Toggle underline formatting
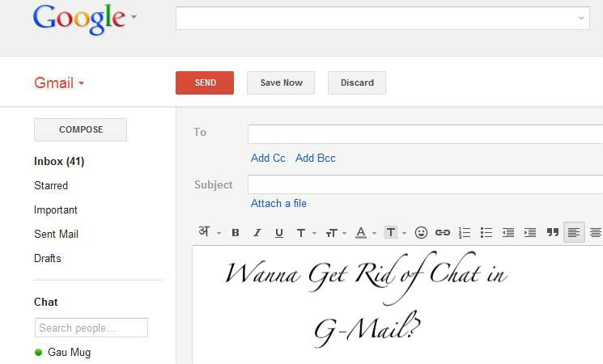This screenshot has height=364, width=603. point(279,232)
